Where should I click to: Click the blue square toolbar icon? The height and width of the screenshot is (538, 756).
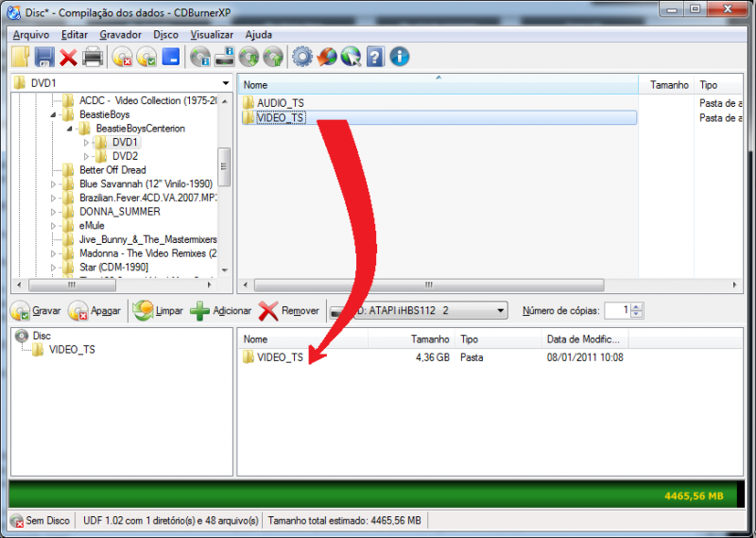tap(171, 57)
